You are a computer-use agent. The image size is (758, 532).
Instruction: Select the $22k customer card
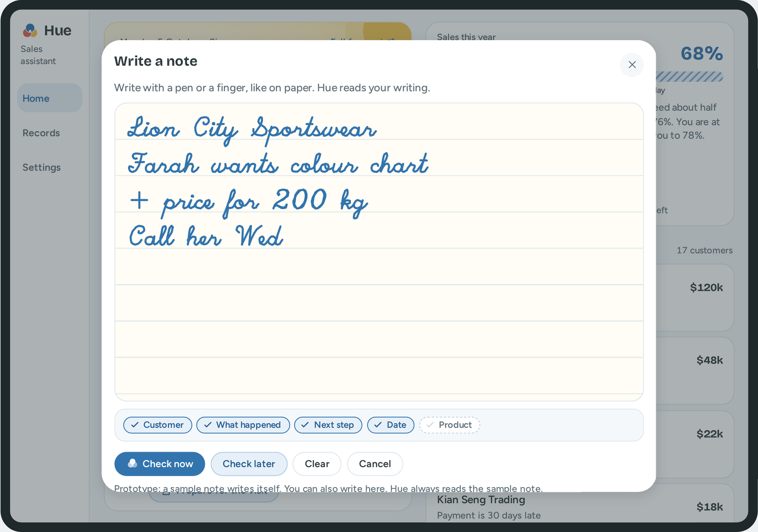point(695,444)
